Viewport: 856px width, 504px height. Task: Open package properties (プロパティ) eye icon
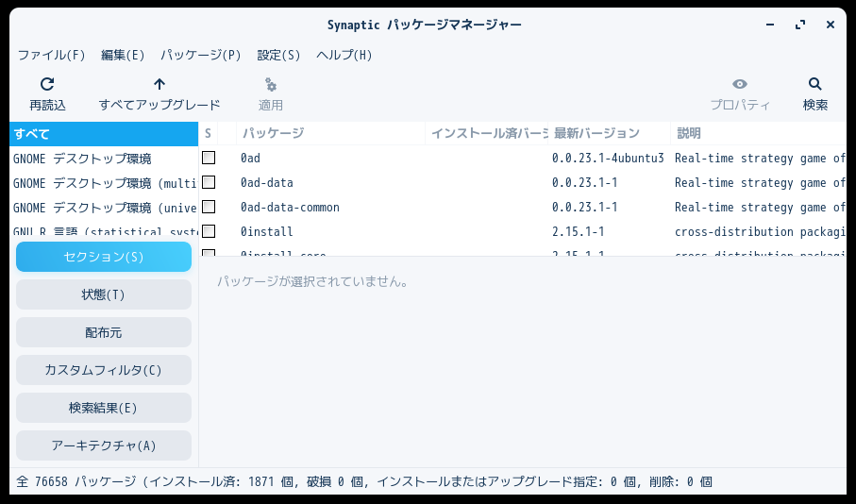coord(740,84)
